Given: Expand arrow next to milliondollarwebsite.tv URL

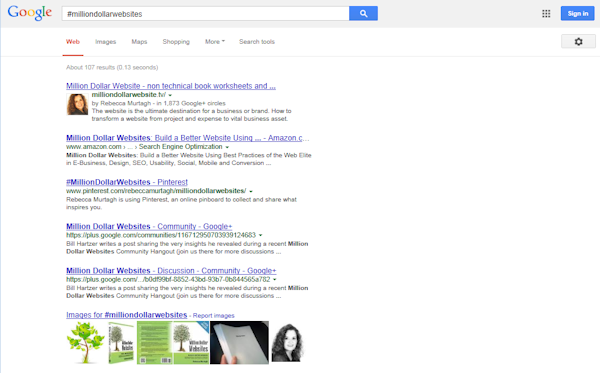Looking at the screenshot, I should pyautogui.click(x=170, y=95).
